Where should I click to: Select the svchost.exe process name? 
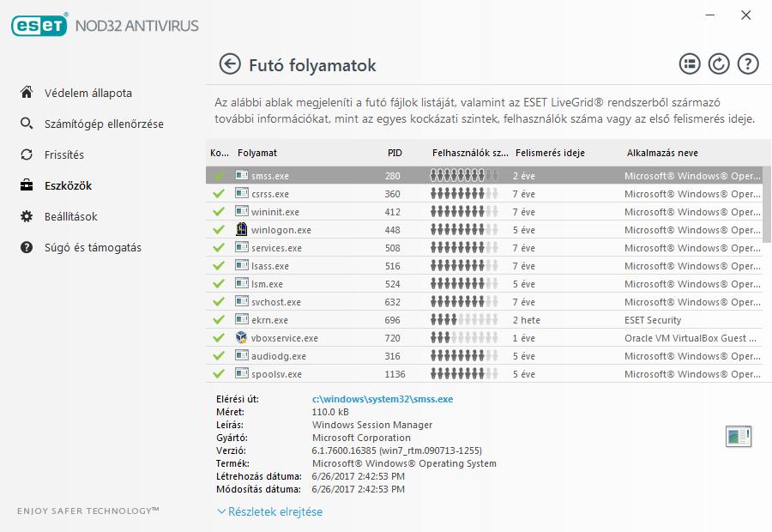pyautogui.click(x=275, y=302)
